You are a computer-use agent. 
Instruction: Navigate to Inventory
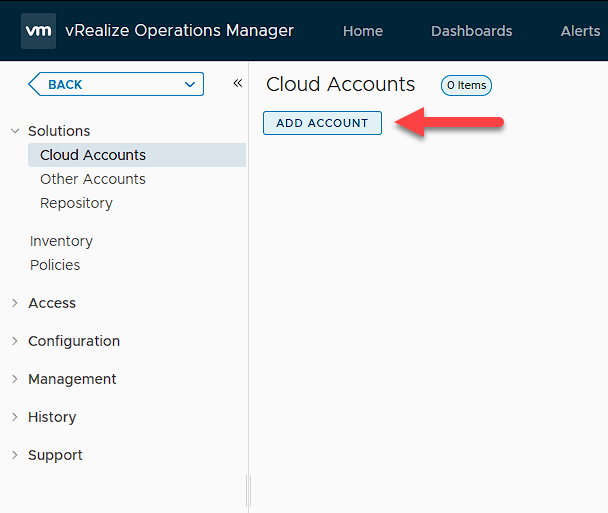[61, 241]
